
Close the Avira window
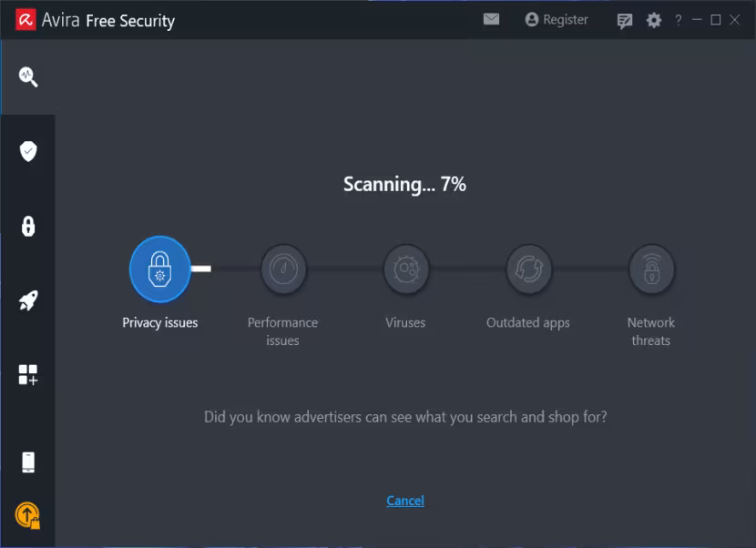734,20
